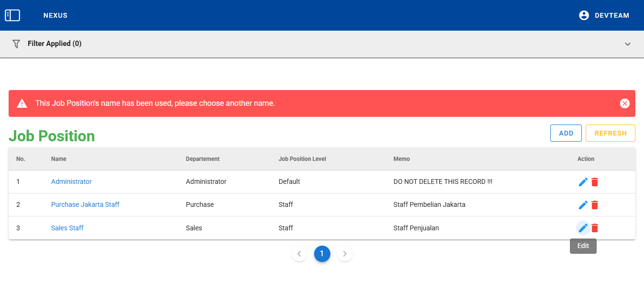Image resolution: width=644 pixels, height=306 pixels.
Task: Open the Sales Staff name link
Action: (x=67, y=228)
